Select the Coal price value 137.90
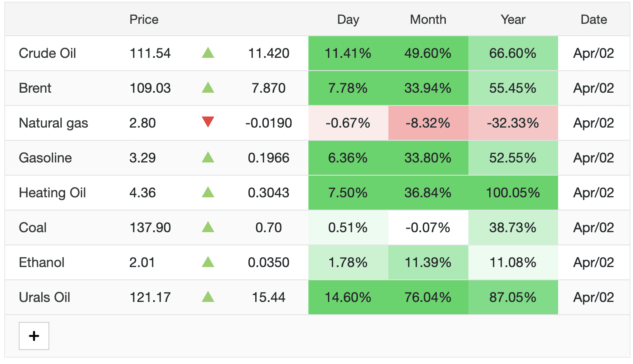 tap(150, 227)
